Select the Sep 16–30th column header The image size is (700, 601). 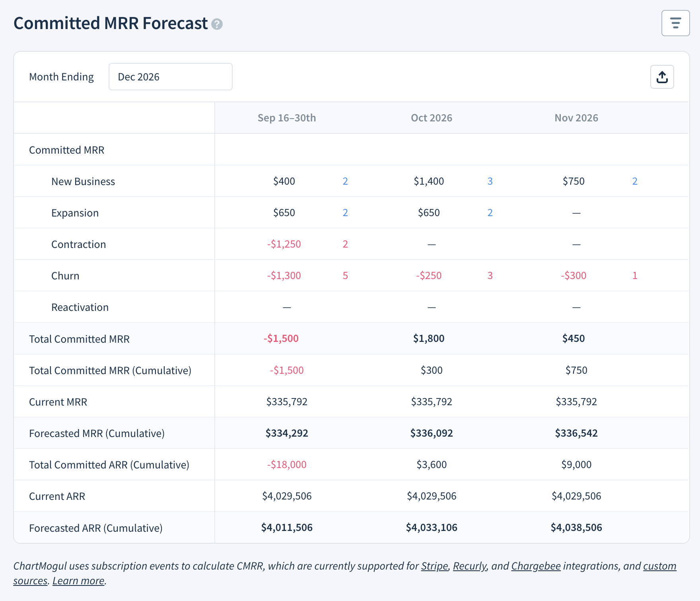[287, 118]
